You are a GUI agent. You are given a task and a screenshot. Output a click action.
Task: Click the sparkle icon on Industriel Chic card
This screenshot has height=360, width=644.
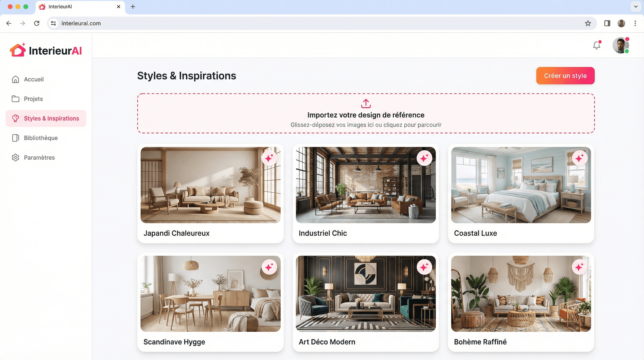coord(424,158)
